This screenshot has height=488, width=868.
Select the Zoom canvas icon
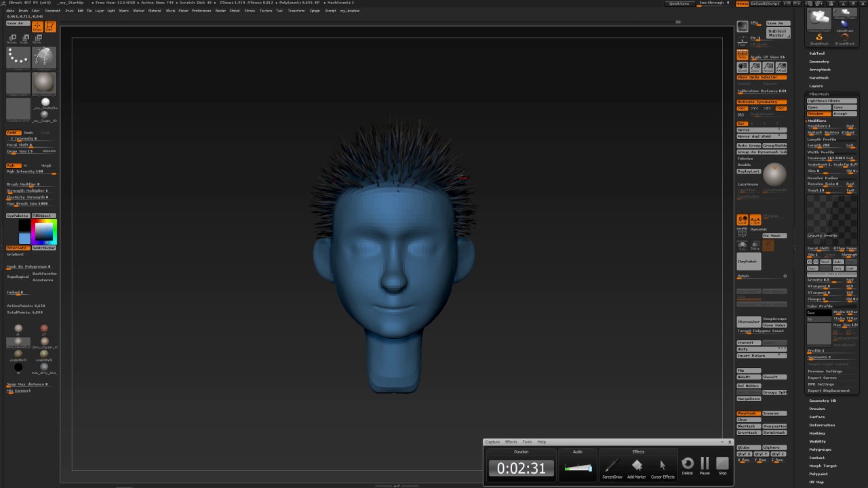(x=755, y=67)
